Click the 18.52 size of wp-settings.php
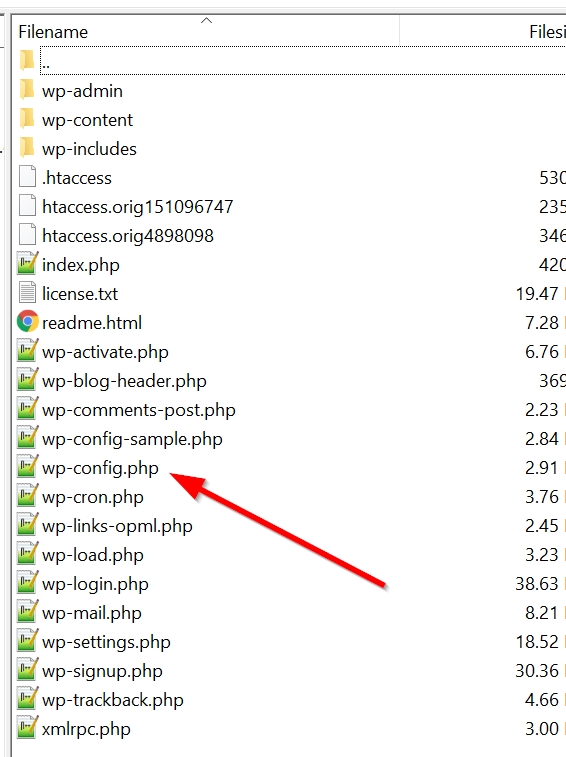This screenshot has width=566, height=757. coord(537,641)
